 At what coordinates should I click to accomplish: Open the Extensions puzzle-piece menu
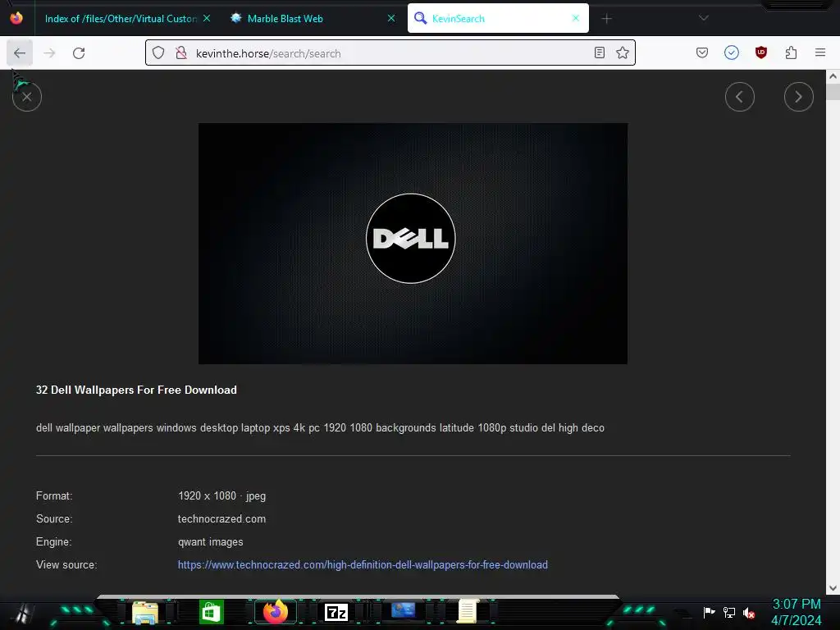(x=791, y=52)
